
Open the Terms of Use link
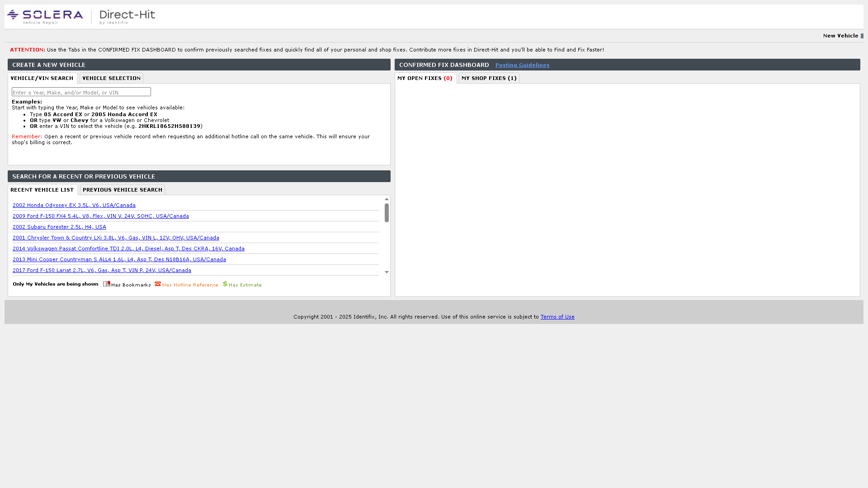coord(557,317)
